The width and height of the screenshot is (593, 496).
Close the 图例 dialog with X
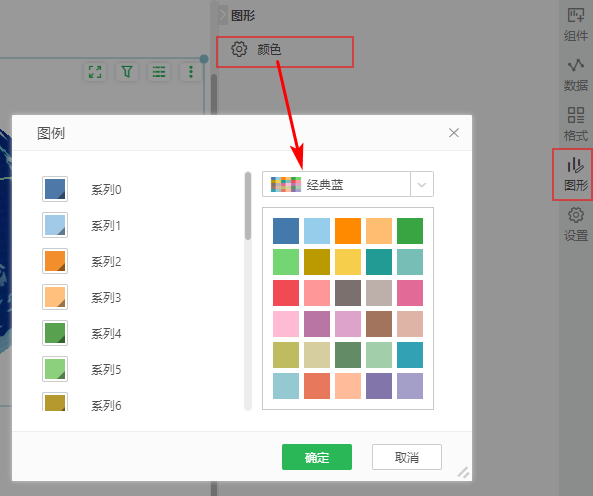[x=454, y=133]
